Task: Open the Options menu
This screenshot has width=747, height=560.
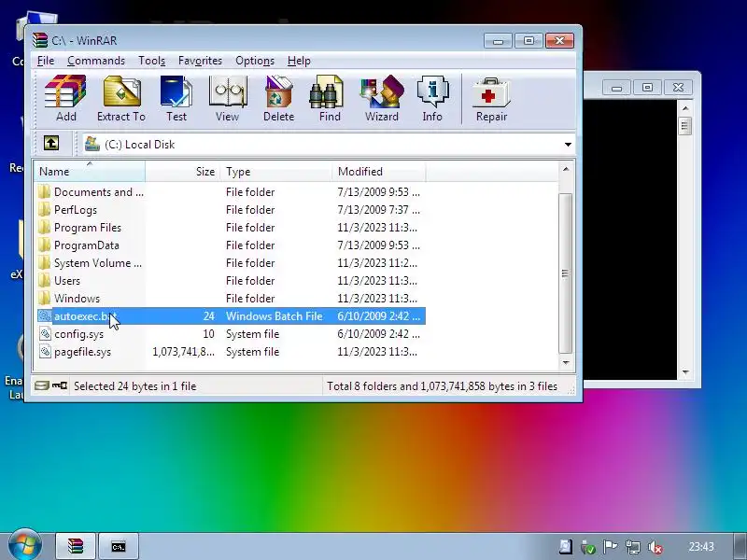Action: (x=255, y=61)
